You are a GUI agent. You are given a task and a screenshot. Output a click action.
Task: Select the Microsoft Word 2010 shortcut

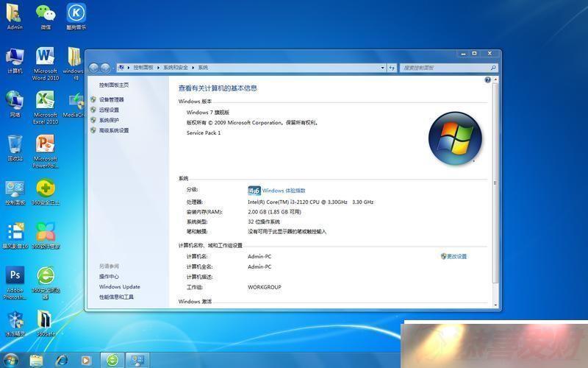coord(46,64)
